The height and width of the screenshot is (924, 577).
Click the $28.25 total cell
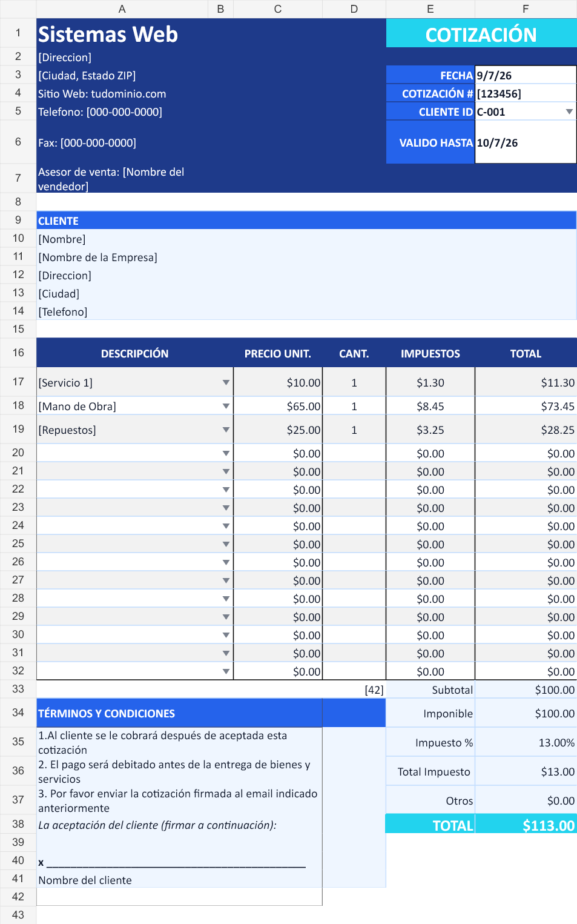point(526,430)
